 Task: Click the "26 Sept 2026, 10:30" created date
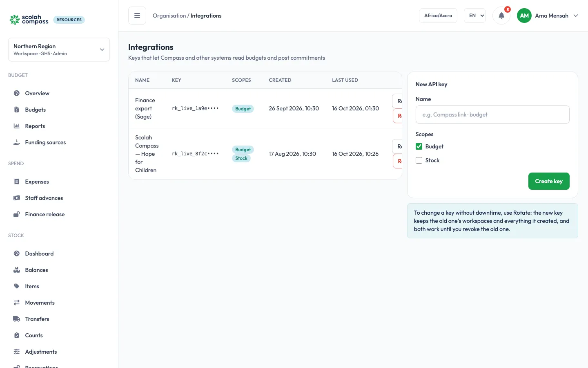[294, 108]
